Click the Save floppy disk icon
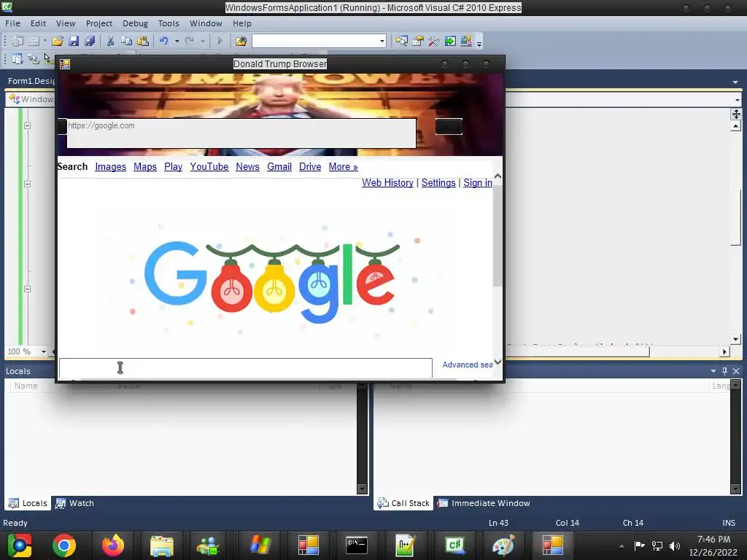The width and height of the screenshot is (747, 560). pos(74,41)
